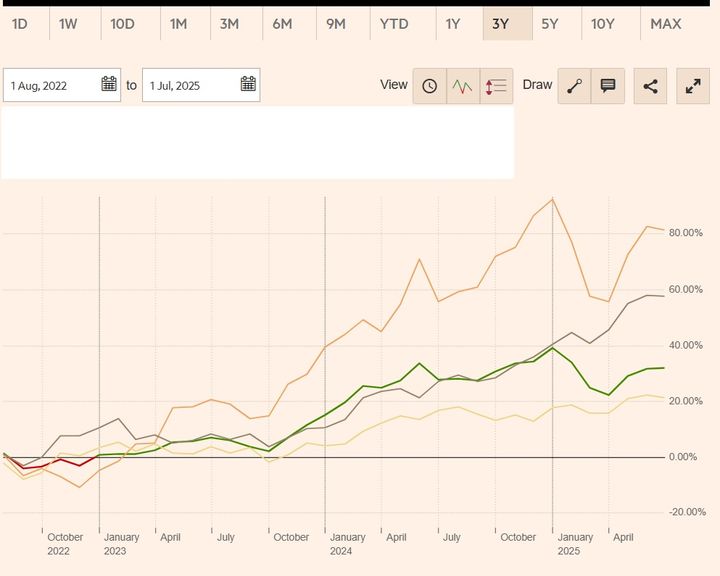The image size is (720, 576).
Task: Select the line chart view icon
Action: tap(462, 86)
